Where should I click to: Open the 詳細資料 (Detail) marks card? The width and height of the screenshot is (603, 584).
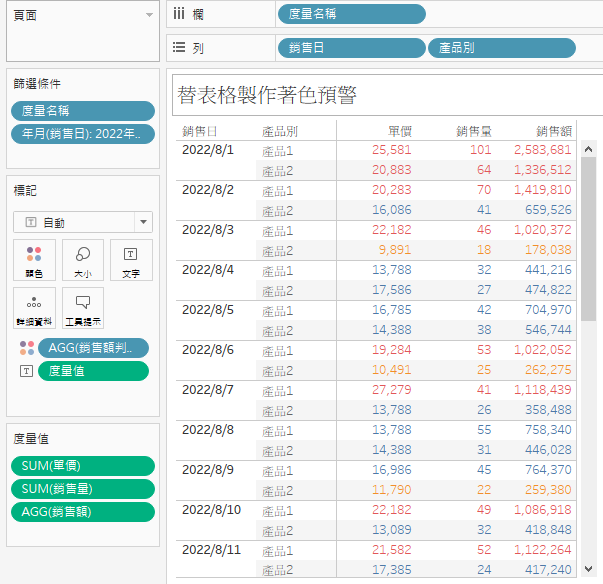pos(34,308)
